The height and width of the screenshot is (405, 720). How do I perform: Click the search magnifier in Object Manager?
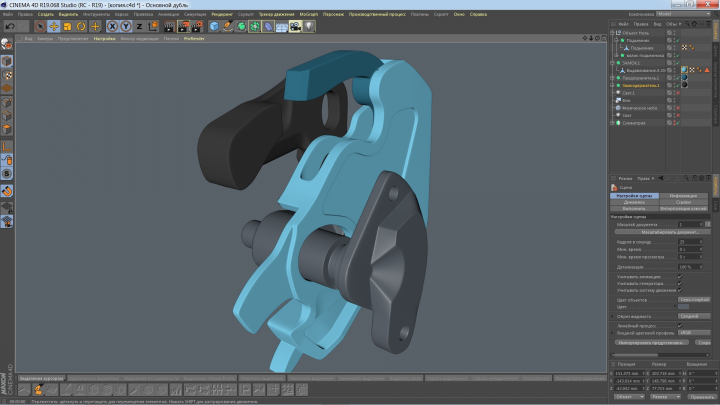click(x=687, y=24)
